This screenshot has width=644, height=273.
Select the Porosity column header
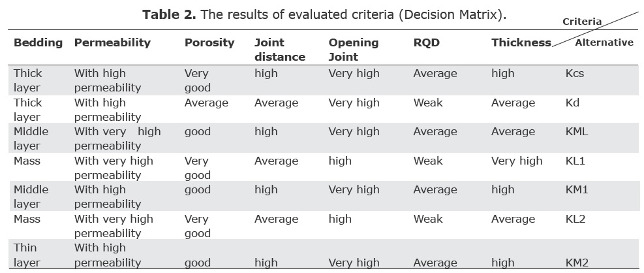(209, 42)
